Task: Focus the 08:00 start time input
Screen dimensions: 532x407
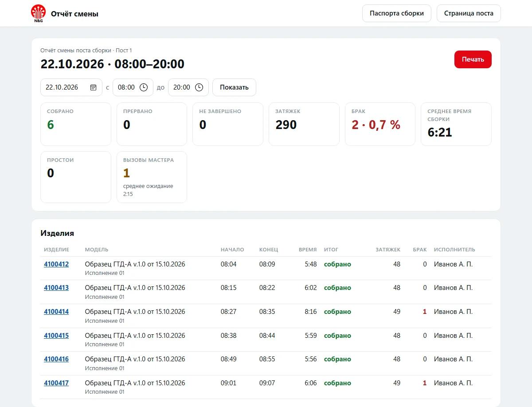Action: click(x=133, y=87)
